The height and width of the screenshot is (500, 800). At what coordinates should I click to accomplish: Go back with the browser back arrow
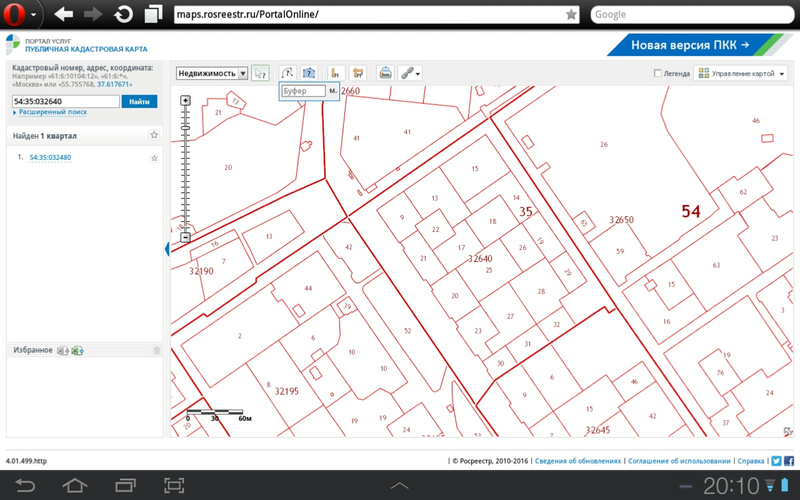[63, 14]
